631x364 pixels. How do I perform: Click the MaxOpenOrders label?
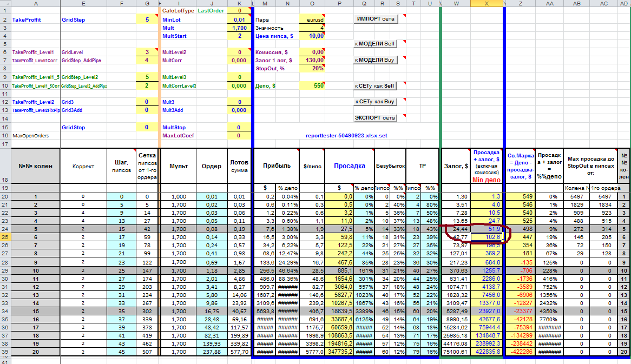click(x=31, y=136)
